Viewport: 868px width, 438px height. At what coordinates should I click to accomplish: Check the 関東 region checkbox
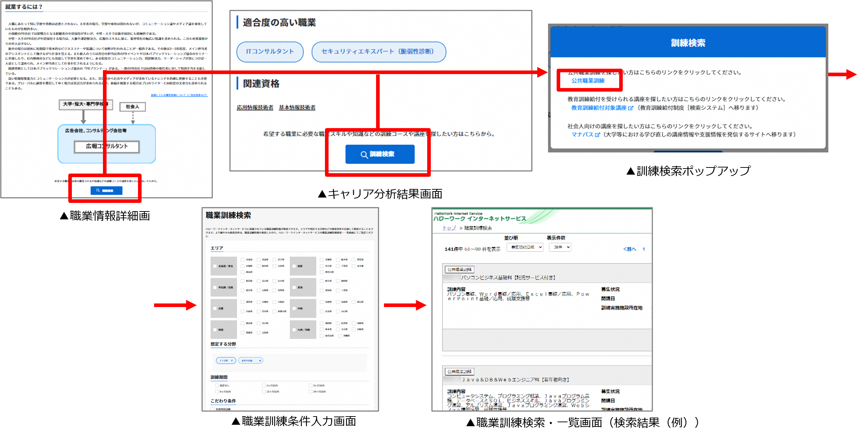click(294, 266)
